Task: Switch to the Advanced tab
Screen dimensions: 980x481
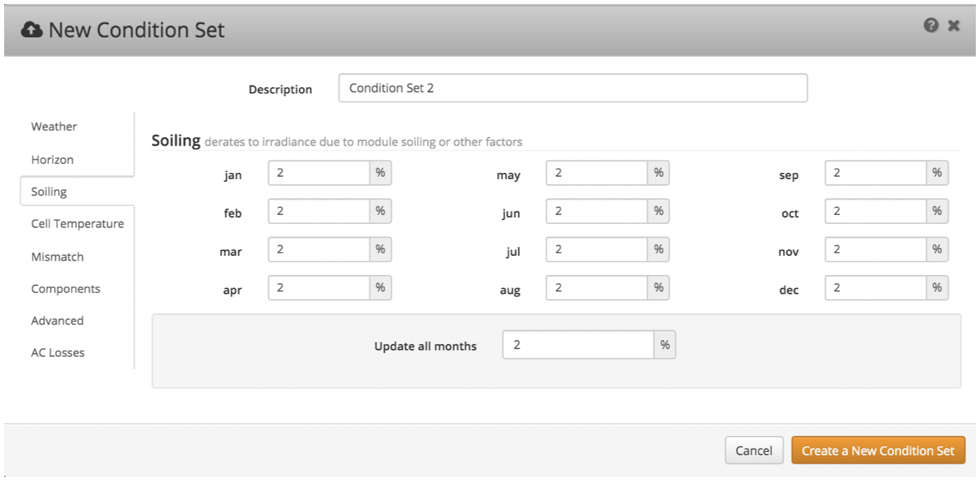Action: point(57,321)
